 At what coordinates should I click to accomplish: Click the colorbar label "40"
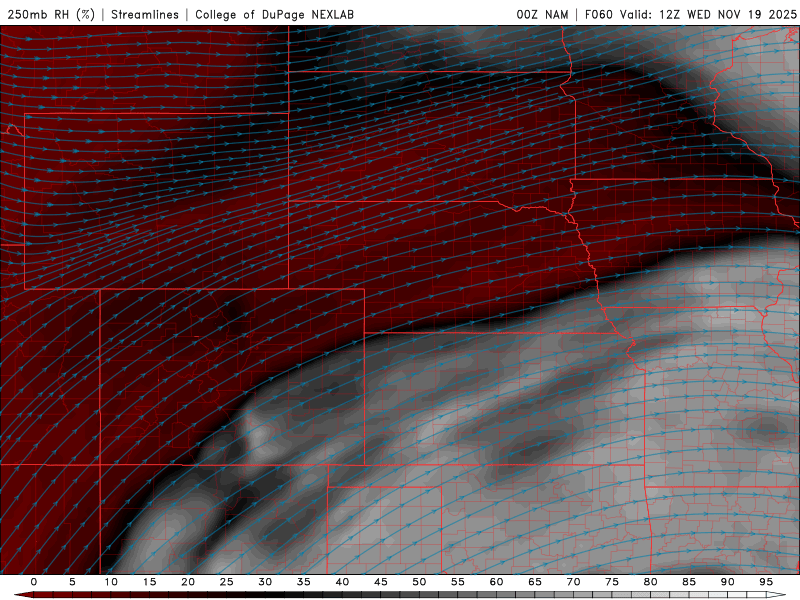pyautogui.click(x=342, y=582)
